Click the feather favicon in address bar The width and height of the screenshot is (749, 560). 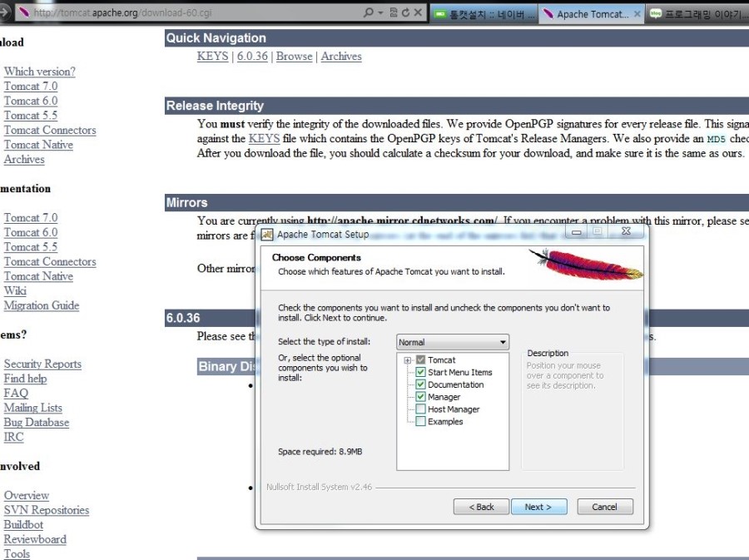click(x=23, y=12)
